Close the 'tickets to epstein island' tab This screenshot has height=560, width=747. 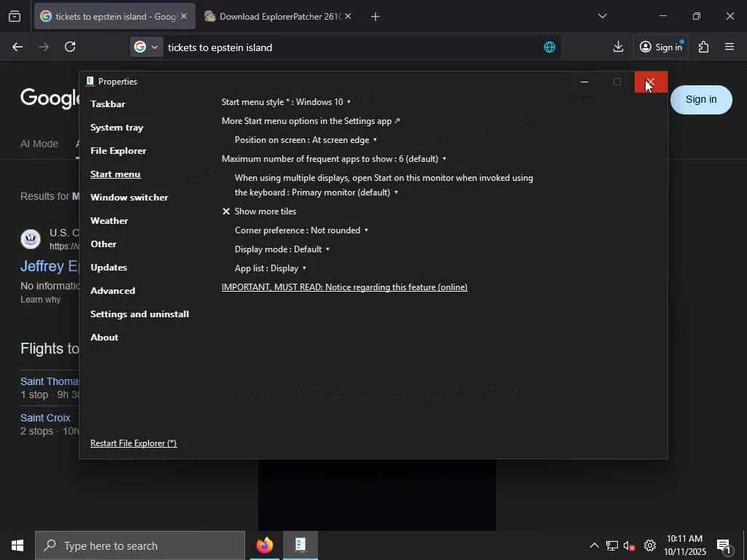point(184,16)
